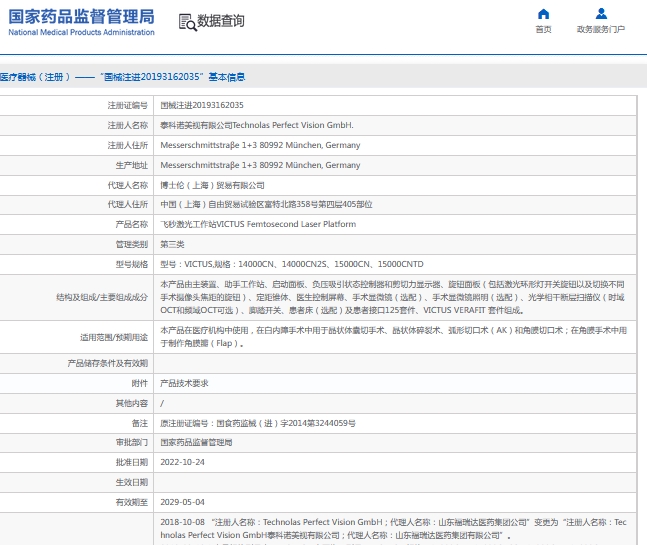Image resolution: width=647 pixels, height=545 pixels.
Task: Click breadcrumb title 医疗器械（注册）基本信息
Action: point(123,77)
